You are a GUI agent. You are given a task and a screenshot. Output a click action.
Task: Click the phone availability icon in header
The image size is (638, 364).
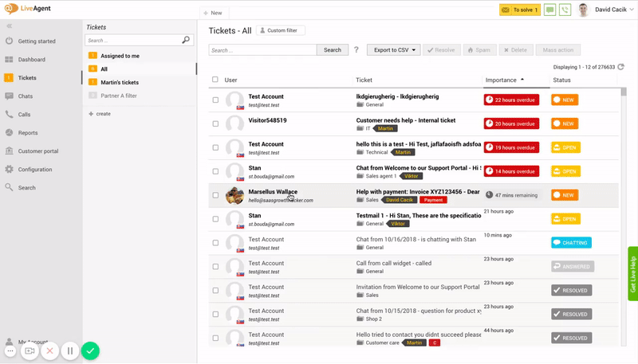(565, 10)
